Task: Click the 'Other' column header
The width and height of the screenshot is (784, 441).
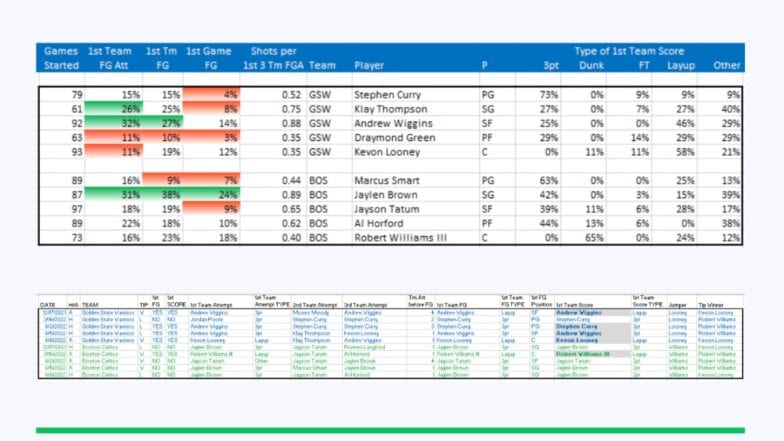Action: tap(726, 66)
